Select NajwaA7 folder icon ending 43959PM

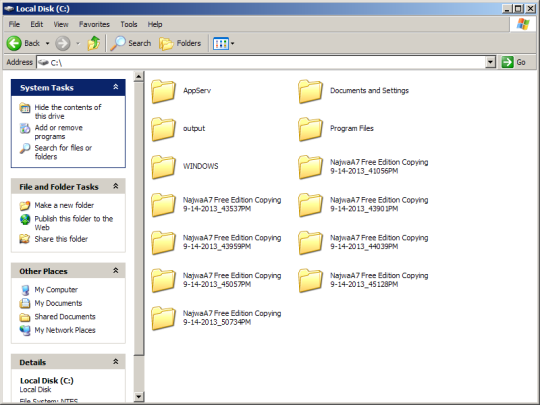click(x=163, y=242)
